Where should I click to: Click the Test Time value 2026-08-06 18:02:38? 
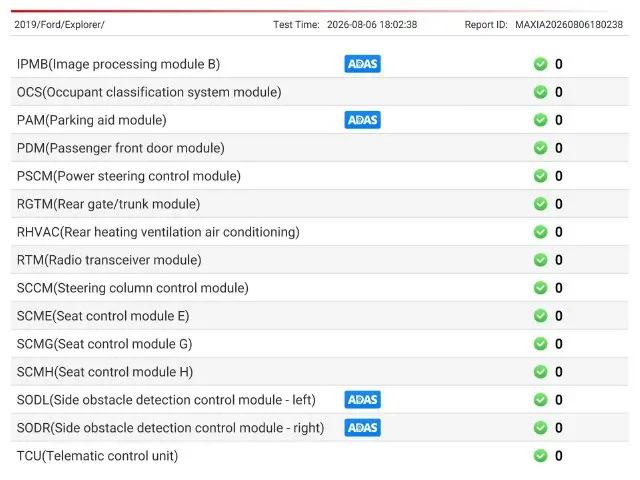pos(372,24)
